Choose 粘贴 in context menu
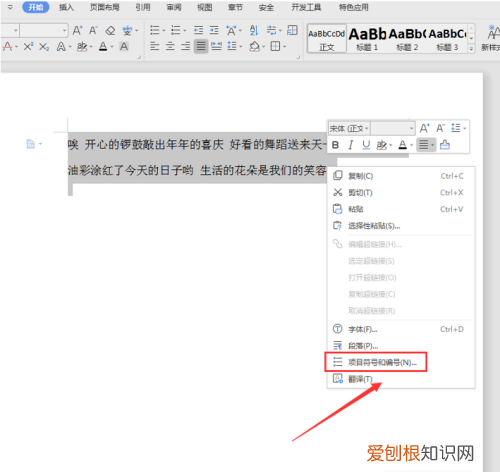This screenshot has width=500, height=472. coord(401,209)
